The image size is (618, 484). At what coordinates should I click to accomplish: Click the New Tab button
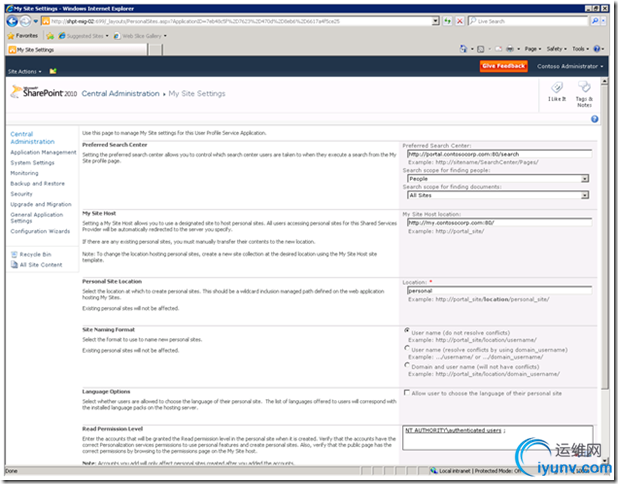click(156, 50)
